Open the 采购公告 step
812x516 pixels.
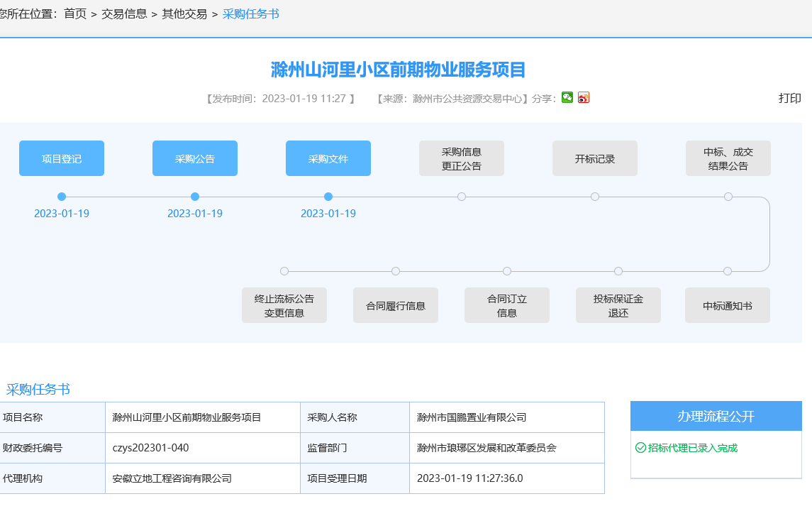coord(195,158)
